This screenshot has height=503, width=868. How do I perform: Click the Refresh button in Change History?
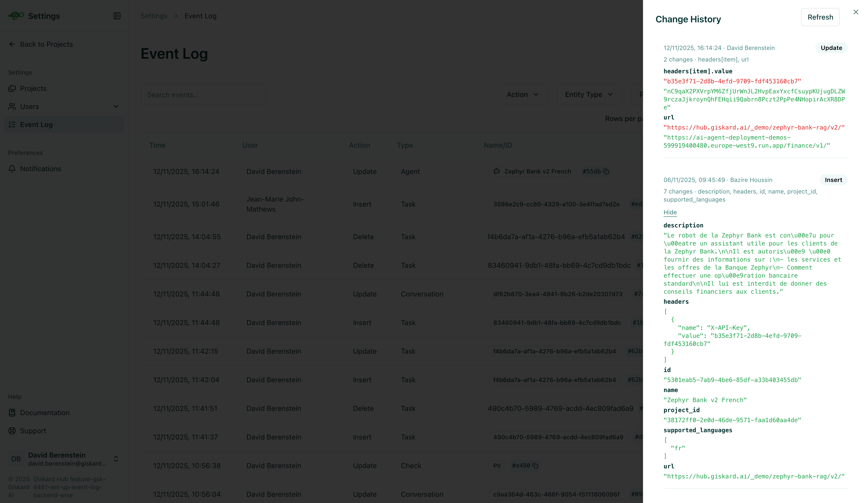coord(820,17)
